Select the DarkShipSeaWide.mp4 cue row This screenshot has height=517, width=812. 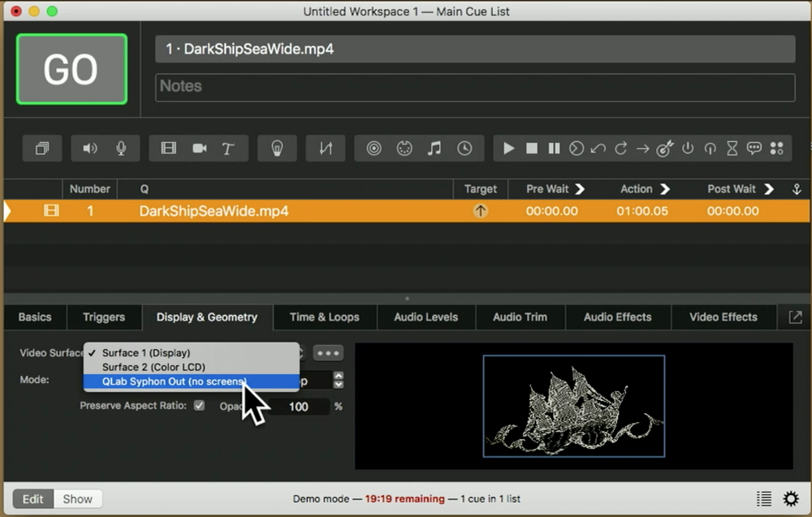pyautogui.click(x=407, y=211)
